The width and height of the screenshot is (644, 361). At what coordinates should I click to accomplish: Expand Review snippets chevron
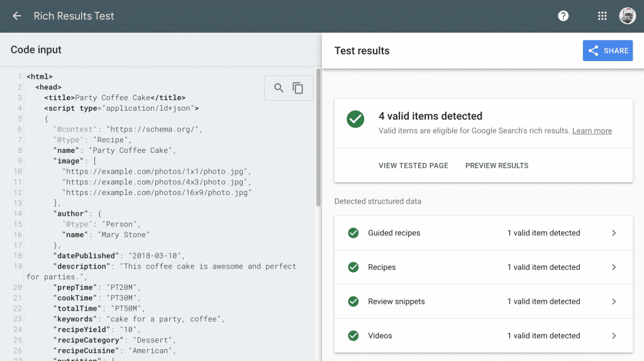coord(614,302)
